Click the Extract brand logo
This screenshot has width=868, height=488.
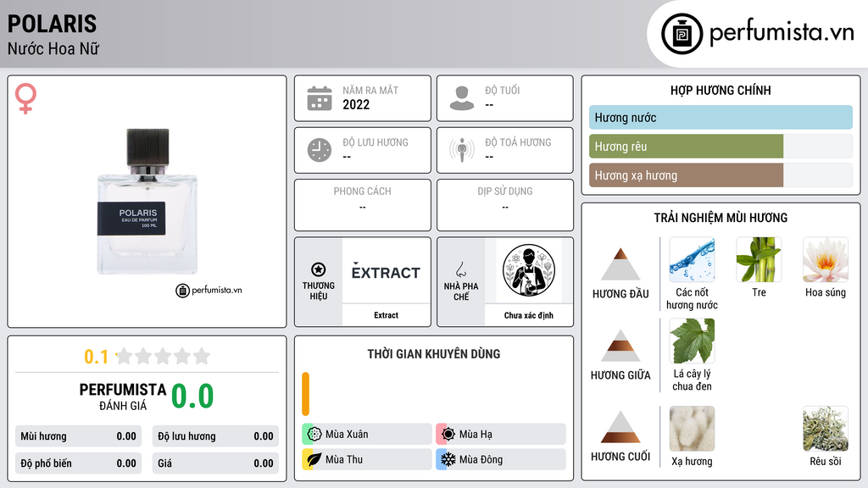coord(386,272)
